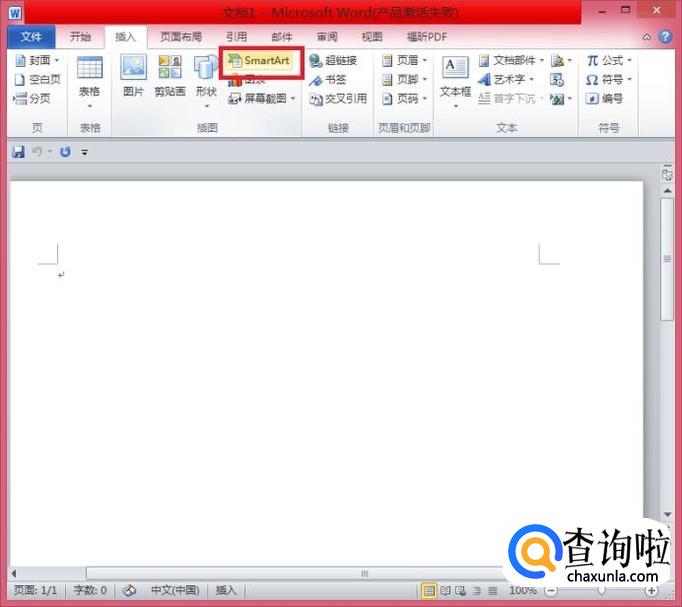This screenshot has width=682, height=607.
Task: Expand the 屏幕截图 screenshot dropdown
Action: [293, 99]
